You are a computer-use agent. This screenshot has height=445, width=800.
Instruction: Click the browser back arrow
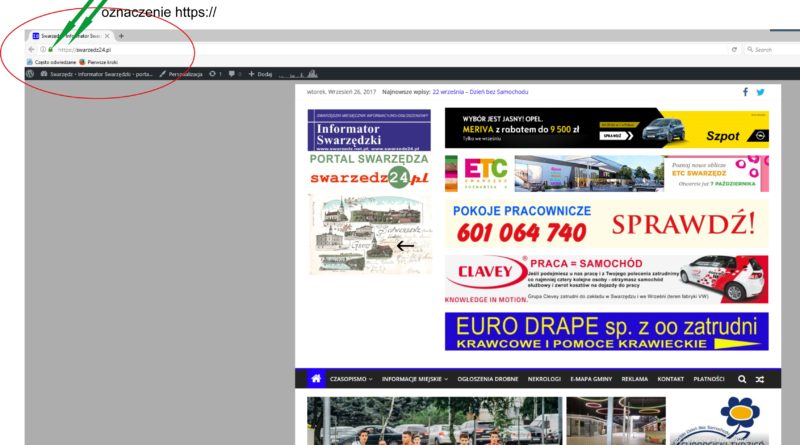pos(31,49)
